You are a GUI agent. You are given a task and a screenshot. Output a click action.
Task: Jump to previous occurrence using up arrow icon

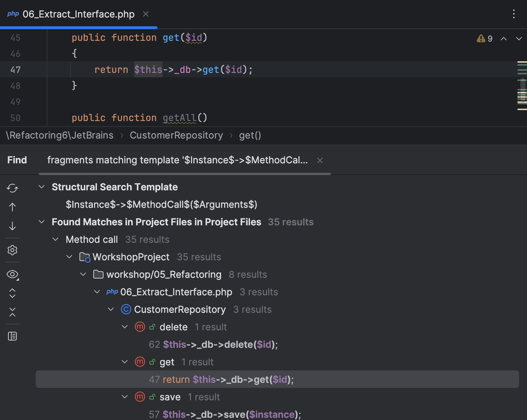pyautogui.click(x=12, y=207)
